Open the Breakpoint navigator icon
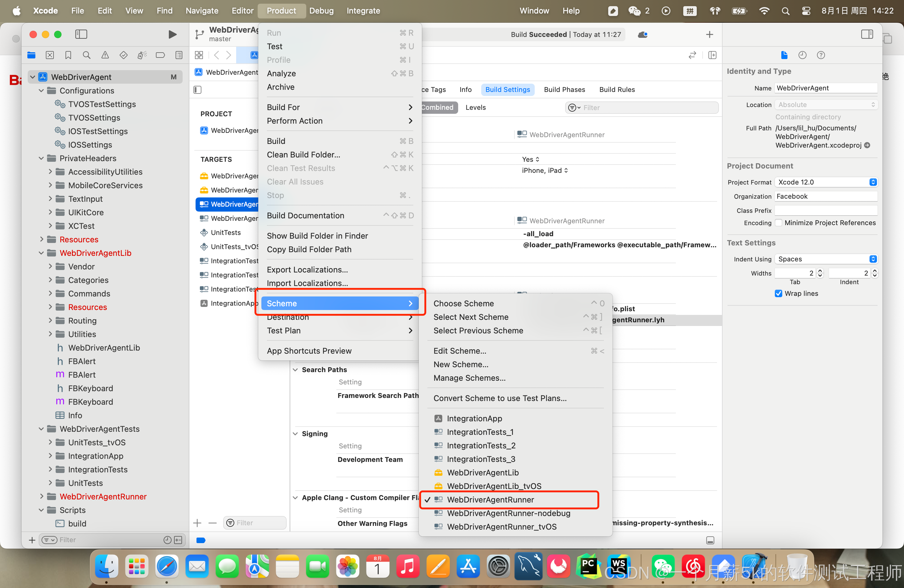Viewport: 904px width, 588px height. click(x=160, y=55)
